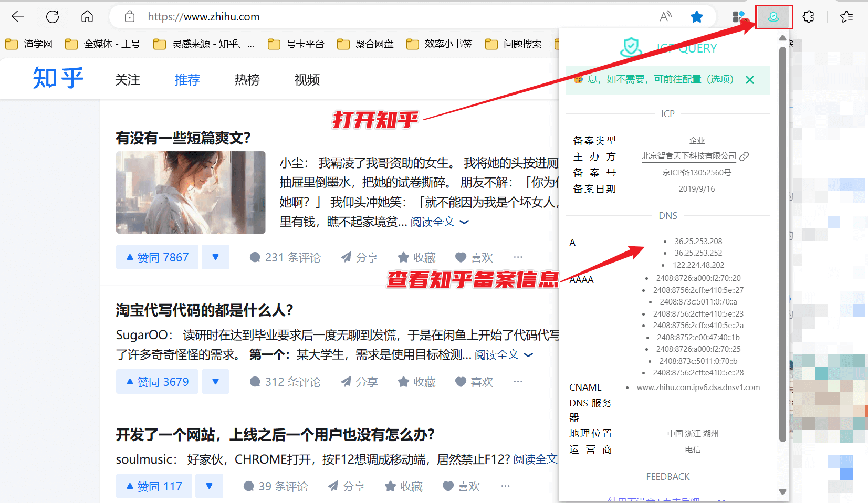Open company details via link icon beside 北京智者天下科技有限公司
Viewport: 868px width, 503px height.
[745, 156]
